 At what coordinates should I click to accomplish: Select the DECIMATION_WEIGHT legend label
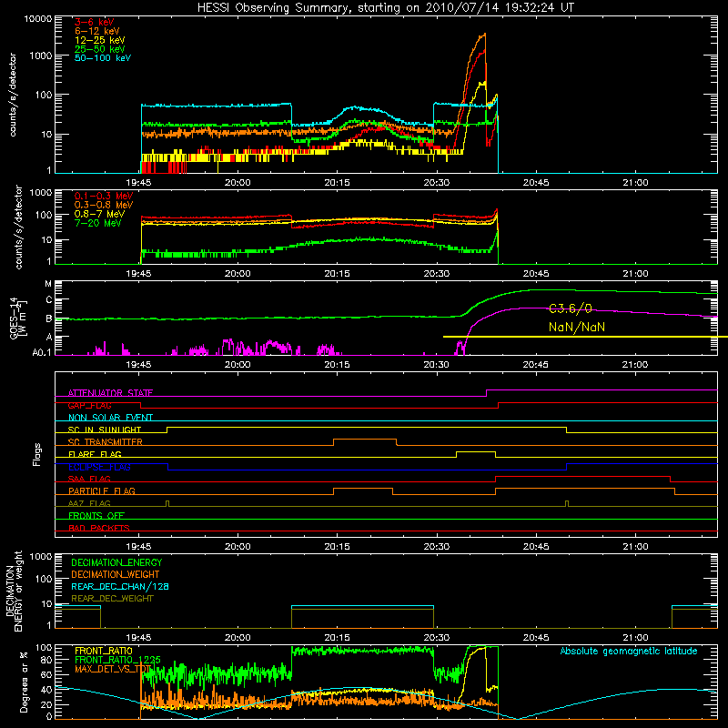pos(116,574)
